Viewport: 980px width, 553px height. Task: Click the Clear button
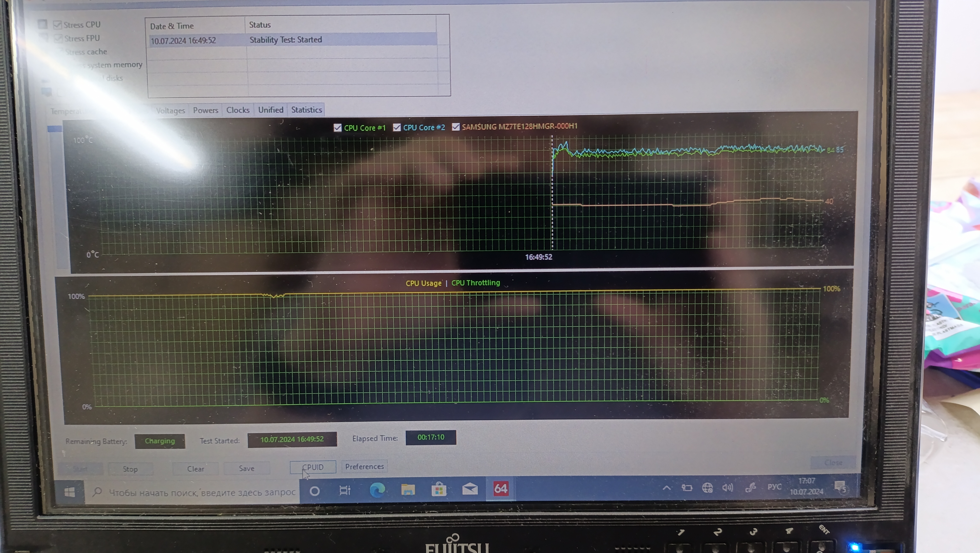pos(196,469)
